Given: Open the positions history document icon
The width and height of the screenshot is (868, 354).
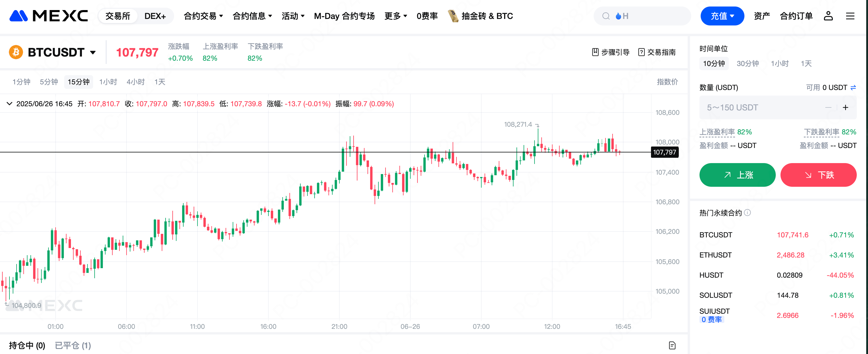Looking at the screenshot, I should pos(672,345).
